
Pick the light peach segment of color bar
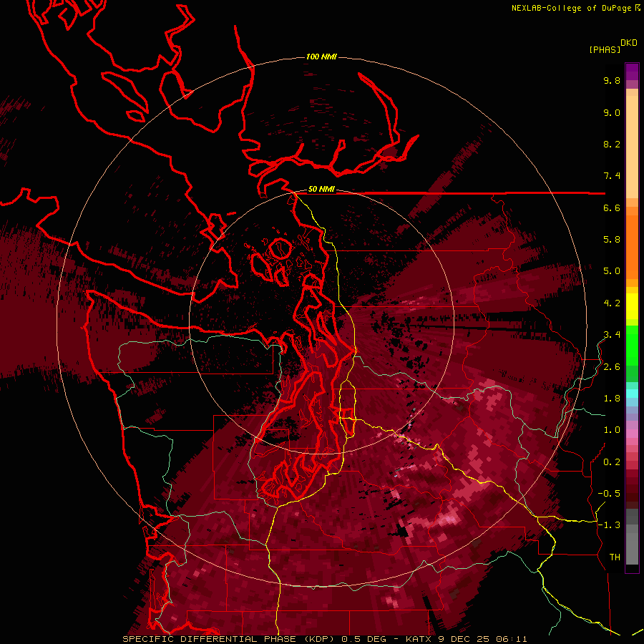pos(632,147)
